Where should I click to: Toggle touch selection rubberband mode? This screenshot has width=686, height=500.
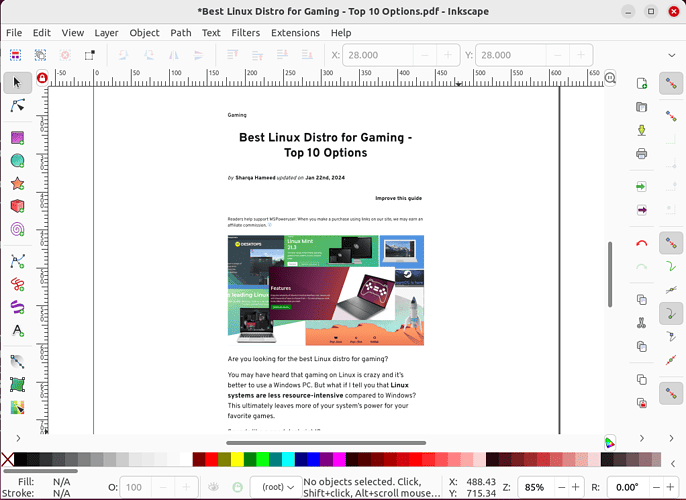90,55
